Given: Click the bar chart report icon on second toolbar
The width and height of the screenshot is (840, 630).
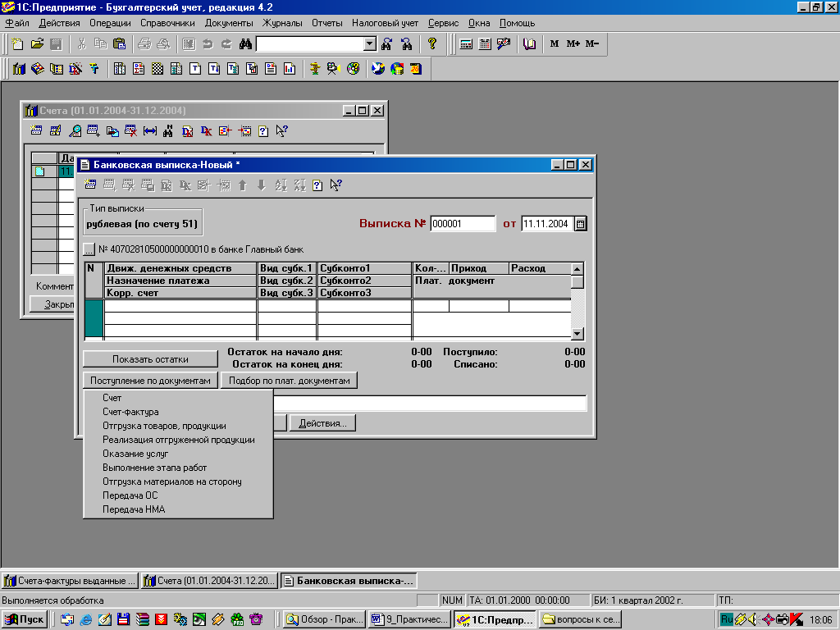Looking at the screenshot, I should point(290,69).
